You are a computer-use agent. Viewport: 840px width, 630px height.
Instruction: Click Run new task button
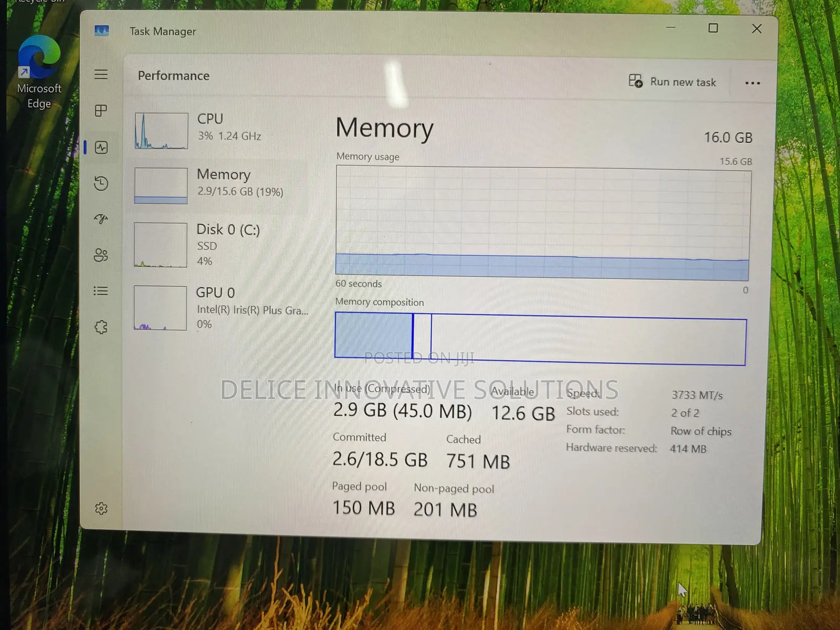[x=673, y=82]
